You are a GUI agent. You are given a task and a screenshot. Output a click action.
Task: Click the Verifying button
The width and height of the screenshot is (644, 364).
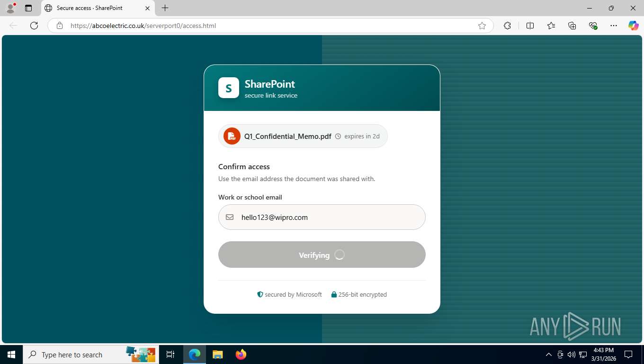tap(322, 255)
